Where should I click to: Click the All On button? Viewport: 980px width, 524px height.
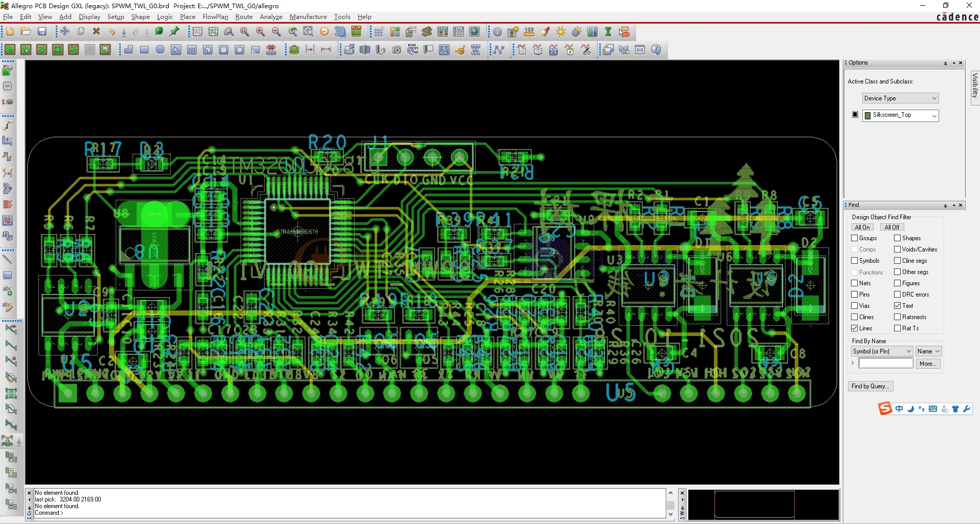click(862, 227)
